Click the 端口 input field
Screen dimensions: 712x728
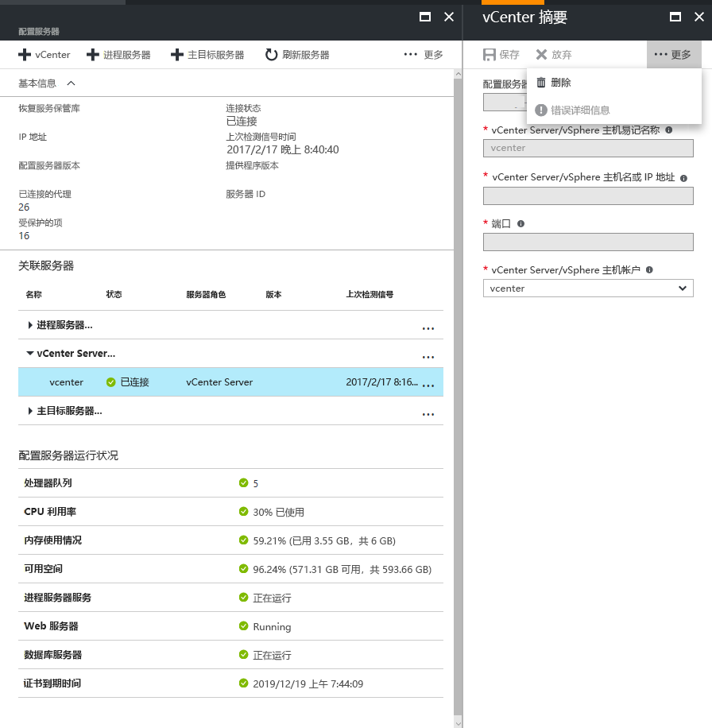(588, 242)
